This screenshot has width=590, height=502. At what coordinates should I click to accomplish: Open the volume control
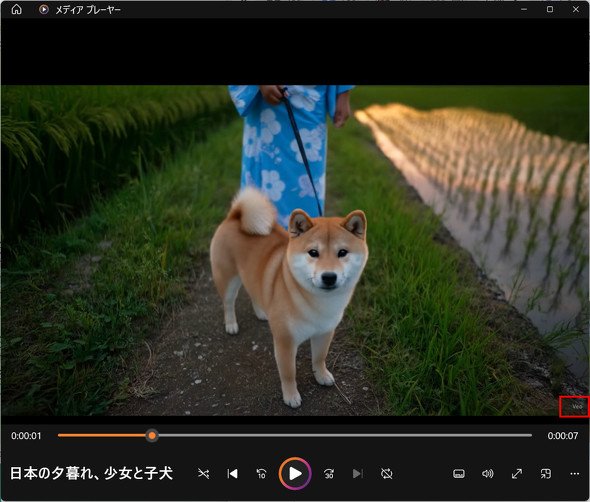tap(488, 473)
